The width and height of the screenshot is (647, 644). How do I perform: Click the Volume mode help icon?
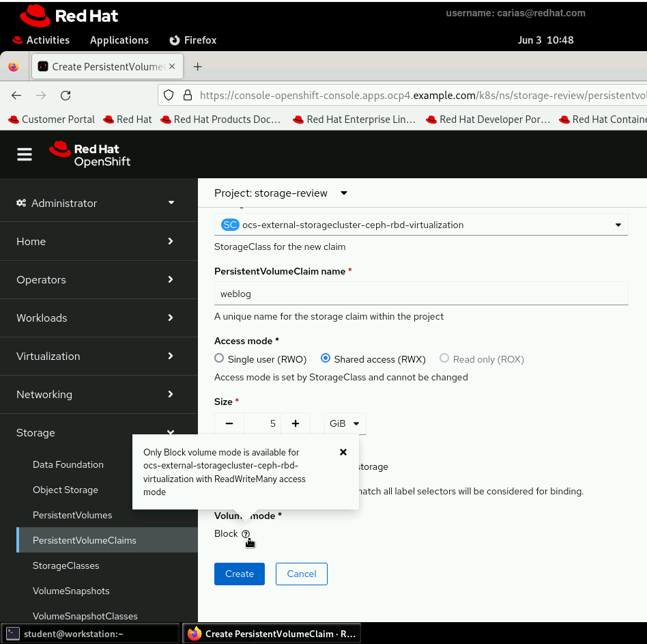point(246,534)
